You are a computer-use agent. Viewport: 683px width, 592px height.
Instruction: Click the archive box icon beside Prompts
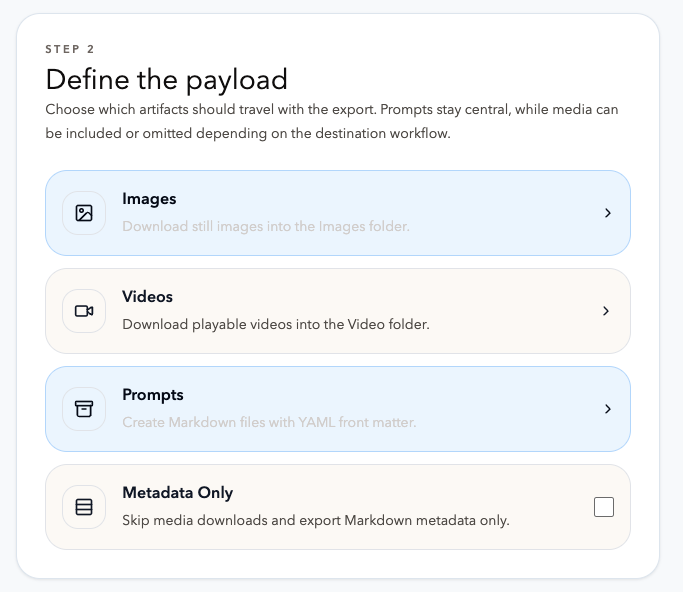(84, 409)
